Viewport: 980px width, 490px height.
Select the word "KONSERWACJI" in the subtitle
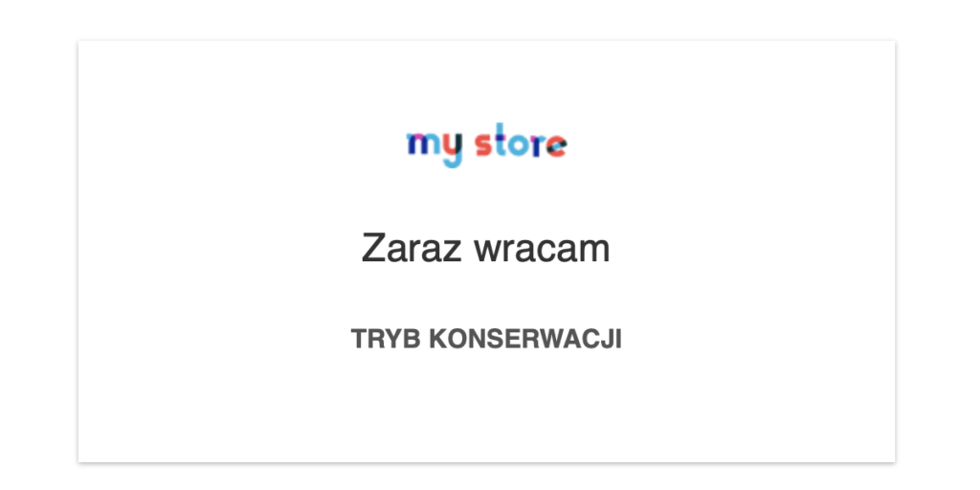click(525, 339)
